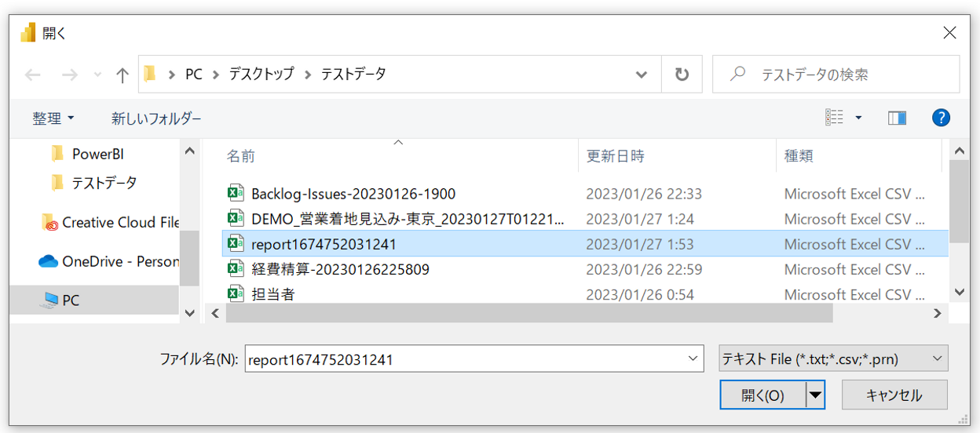Select PowerBI folder in navigation pane
The image size is (980, 433).
coord(87,154)
